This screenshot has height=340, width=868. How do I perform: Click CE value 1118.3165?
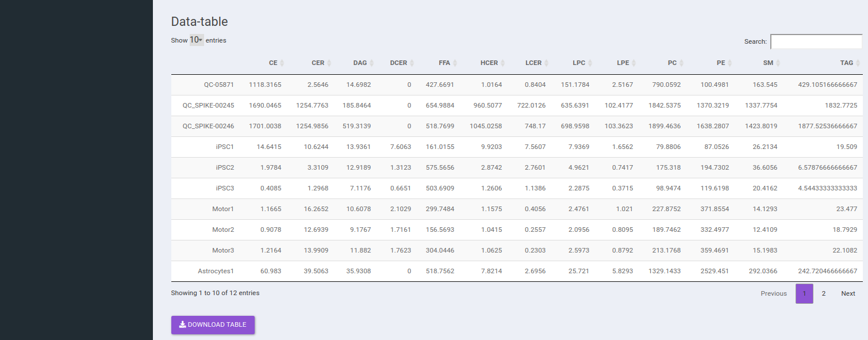click(265, 85)
